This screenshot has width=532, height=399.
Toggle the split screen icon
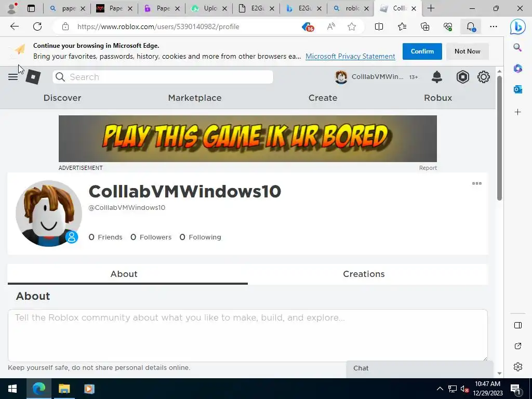[379, 26]
